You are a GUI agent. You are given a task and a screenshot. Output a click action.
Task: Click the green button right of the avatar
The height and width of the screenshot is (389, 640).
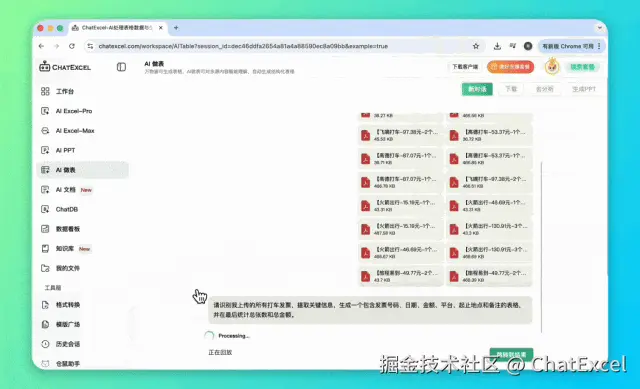coord(582,67)
